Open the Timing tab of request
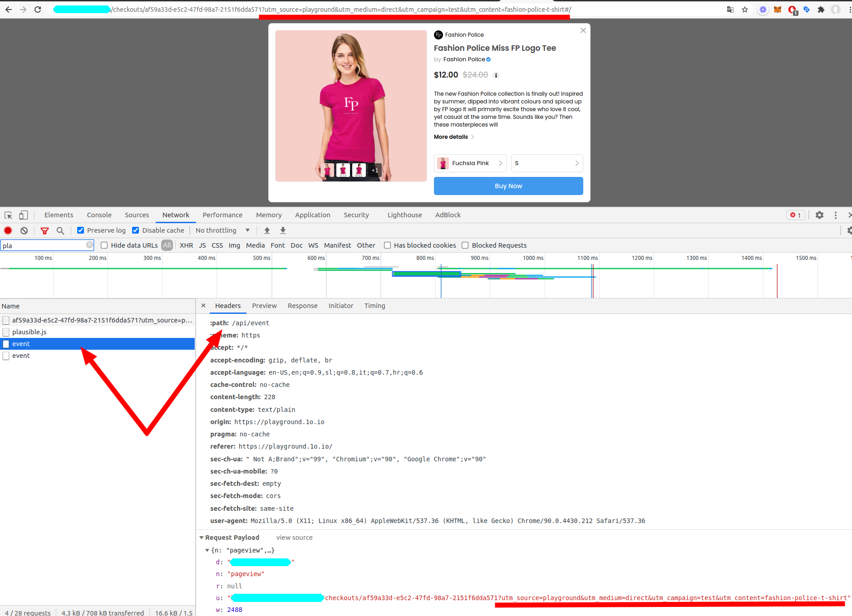 coord(374,306)
